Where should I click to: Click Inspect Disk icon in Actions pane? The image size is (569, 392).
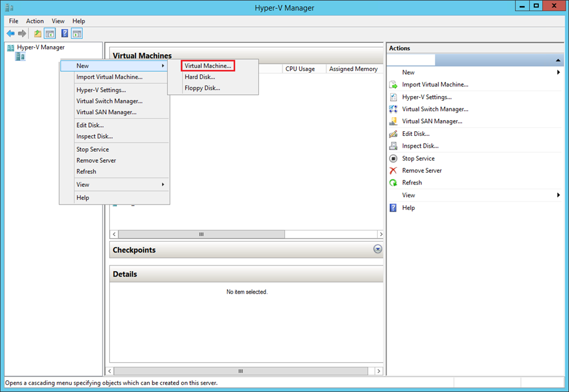(x=394, y=146)
